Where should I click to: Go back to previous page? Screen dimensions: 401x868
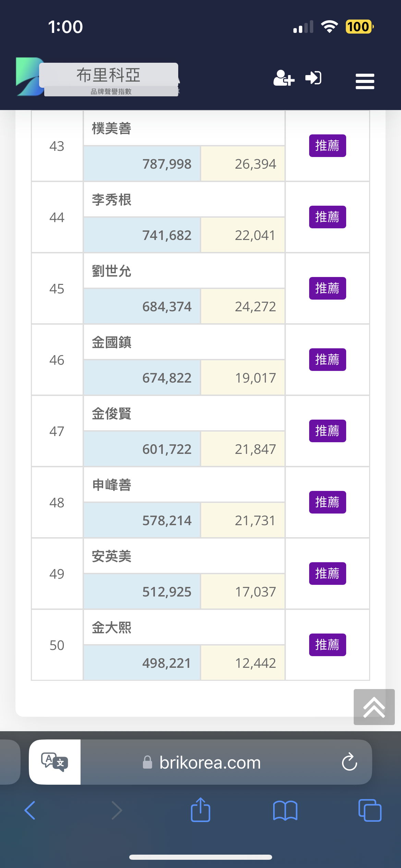coord(30,810)
